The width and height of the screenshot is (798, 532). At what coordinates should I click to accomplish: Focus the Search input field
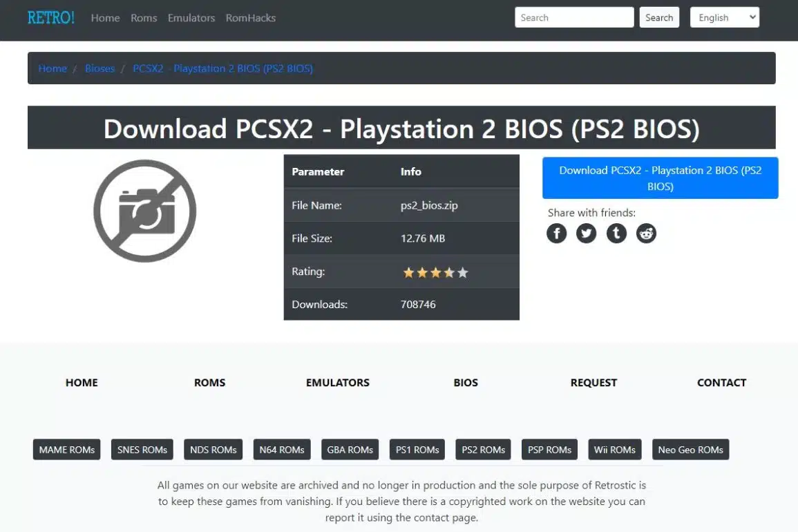[x=574, y=17]
